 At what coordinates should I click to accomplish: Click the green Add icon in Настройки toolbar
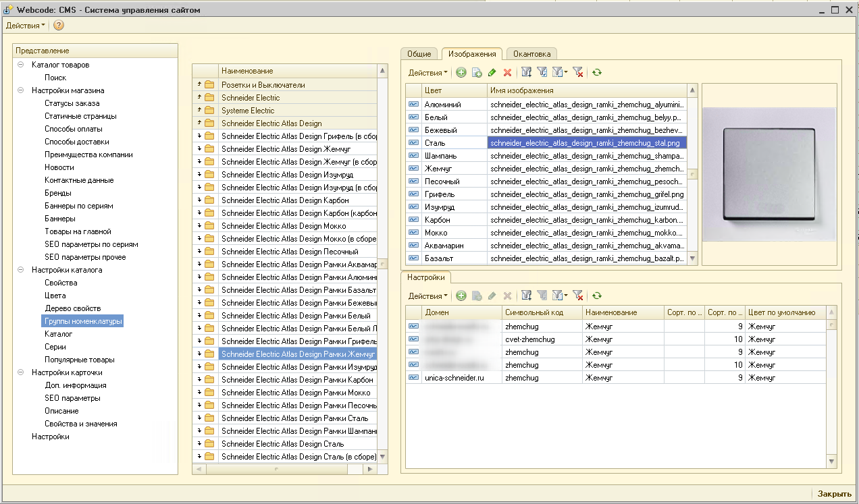(x=461, y=296)
